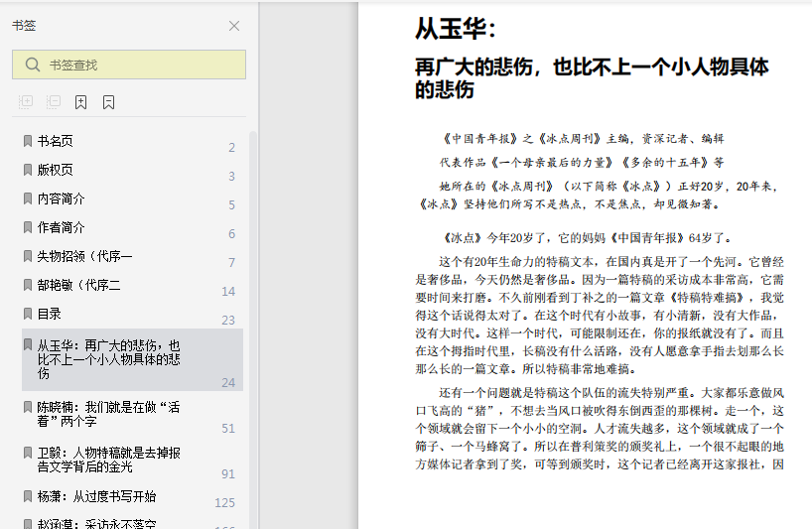Select the 从玉华 bookmark entry

click(133, 359)
